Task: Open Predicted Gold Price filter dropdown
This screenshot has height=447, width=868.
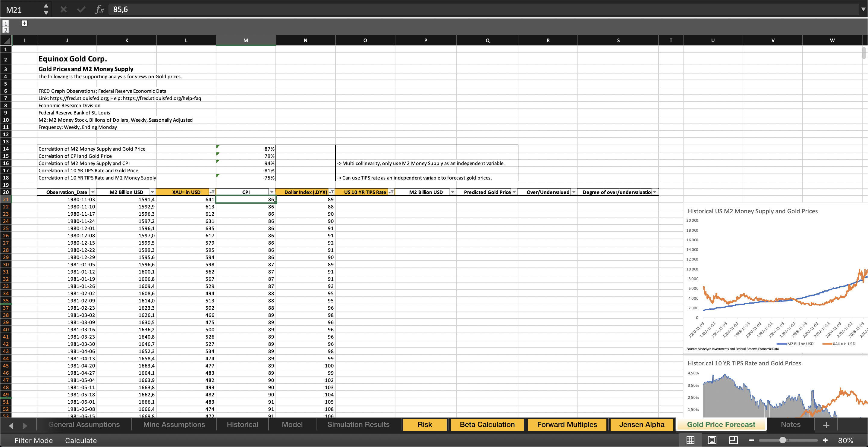Action: [514, 192]
